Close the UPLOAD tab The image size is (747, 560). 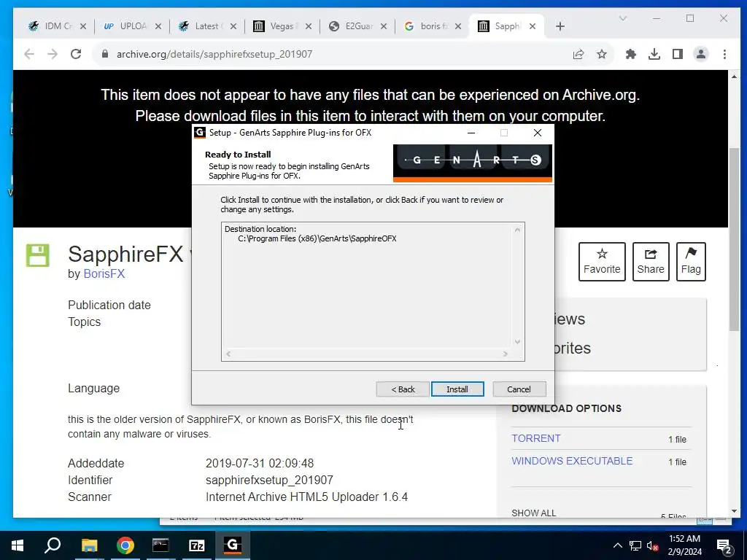pyautogui.click(x=158, y=26)
